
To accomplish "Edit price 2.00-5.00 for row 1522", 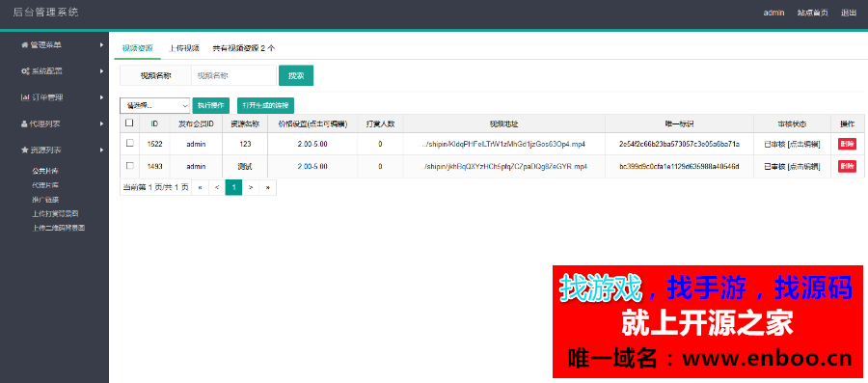I will pyautogui.click(x=312, y=144).
